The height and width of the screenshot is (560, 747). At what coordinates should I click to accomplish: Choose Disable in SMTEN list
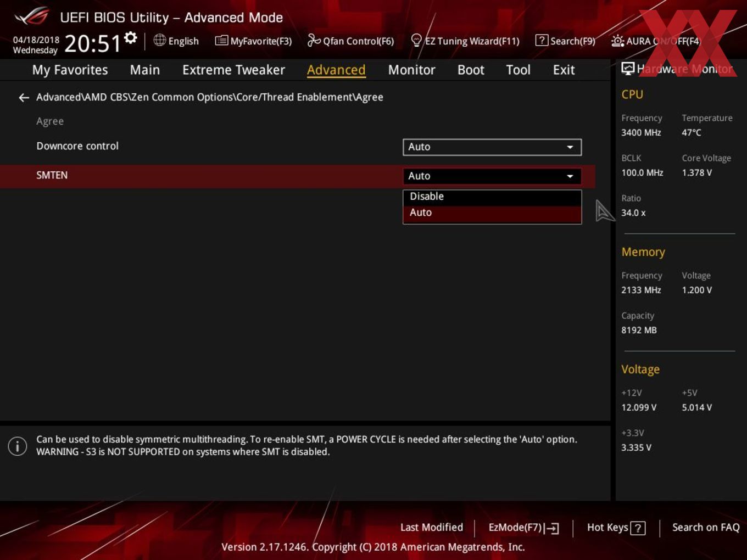tap(492, 197)
